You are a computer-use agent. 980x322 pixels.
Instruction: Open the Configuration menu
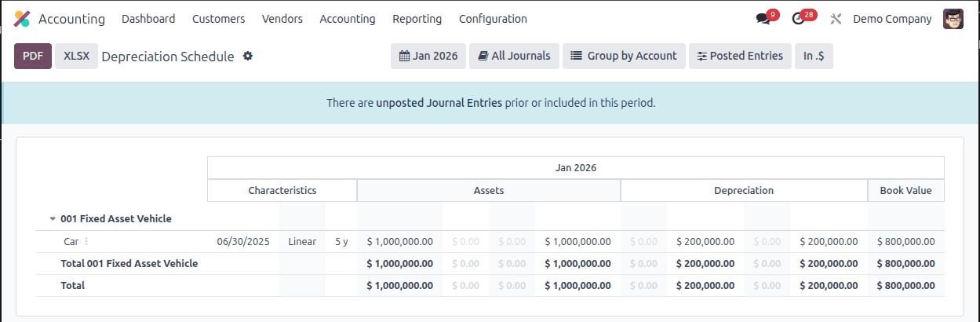(493, 19)
